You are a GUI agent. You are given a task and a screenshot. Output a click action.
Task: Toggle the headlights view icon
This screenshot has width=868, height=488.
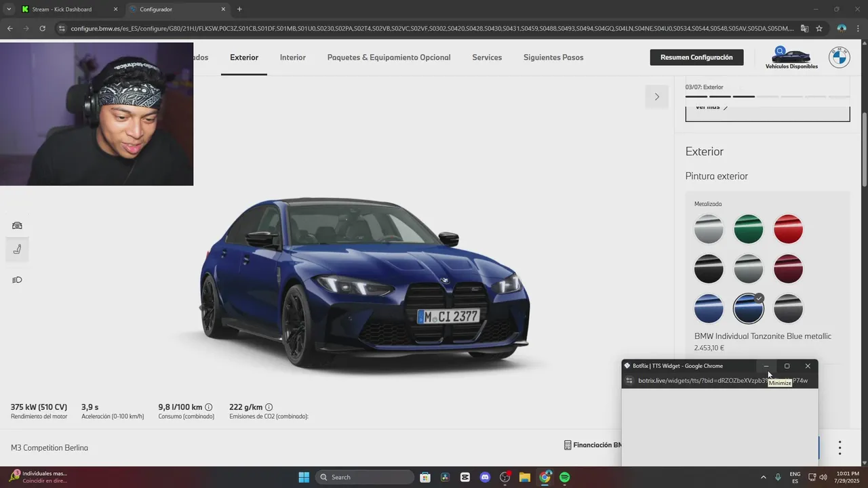tap(17, 280)
